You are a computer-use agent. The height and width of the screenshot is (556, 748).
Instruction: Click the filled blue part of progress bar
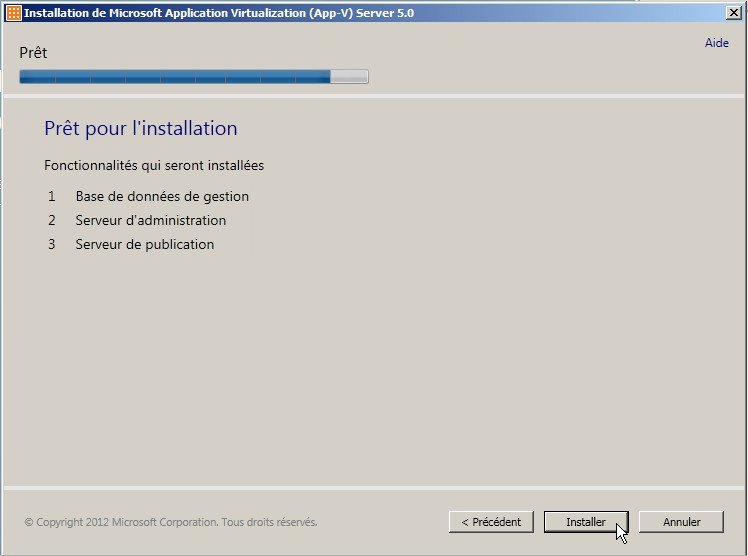(175, 76)
